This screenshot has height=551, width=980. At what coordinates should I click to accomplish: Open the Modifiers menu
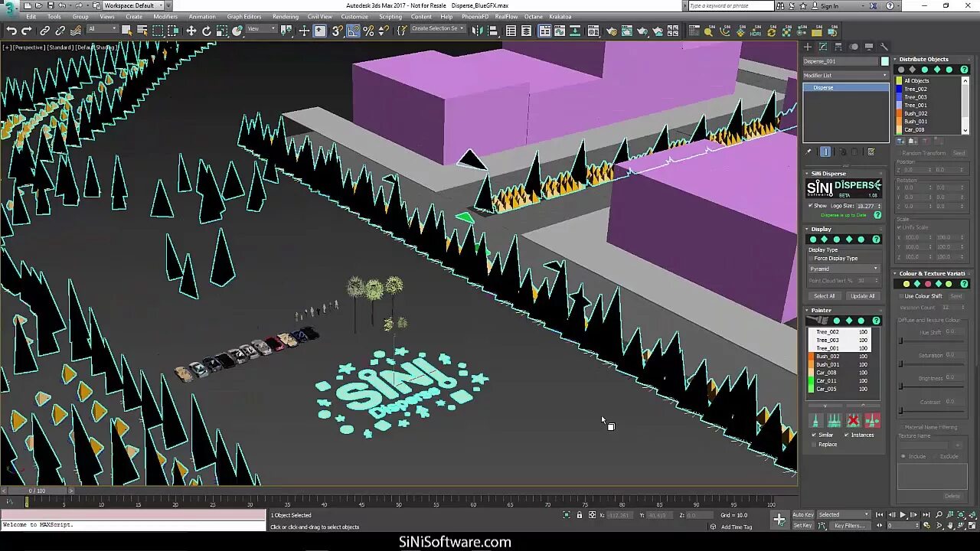click(165, 16)
